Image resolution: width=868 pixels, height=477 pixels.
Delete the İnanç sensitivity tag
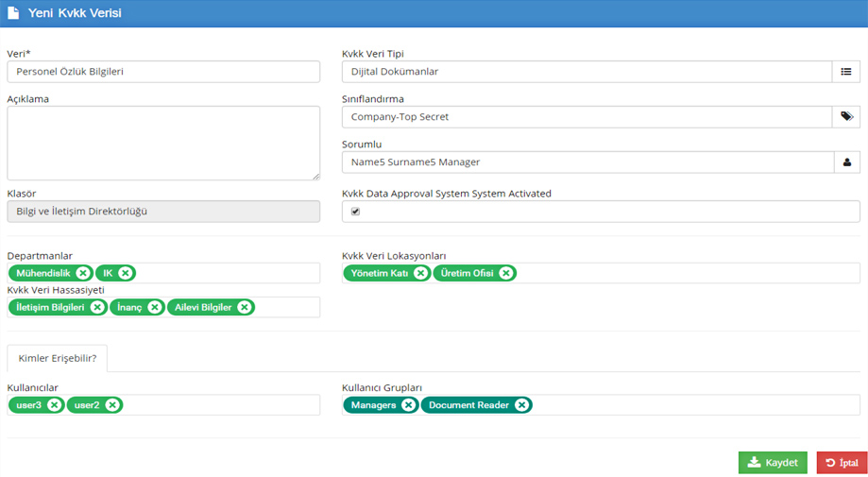(x=155, y=307)
